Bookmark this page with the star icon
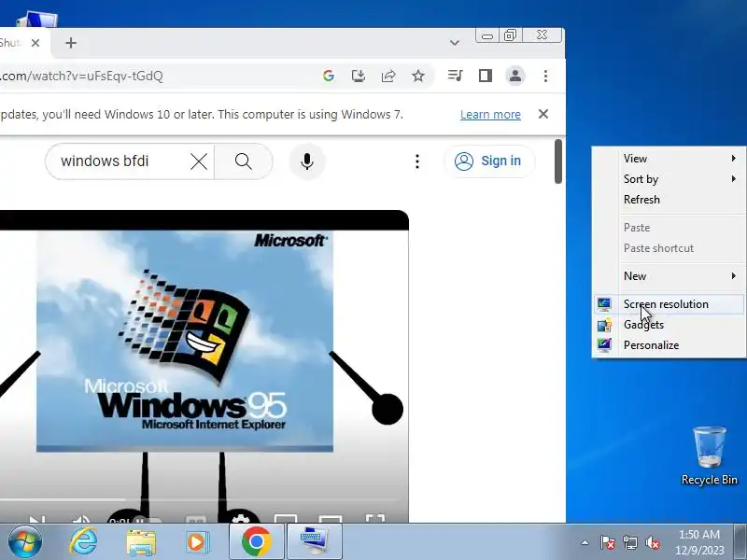 [x=418, y=76]
